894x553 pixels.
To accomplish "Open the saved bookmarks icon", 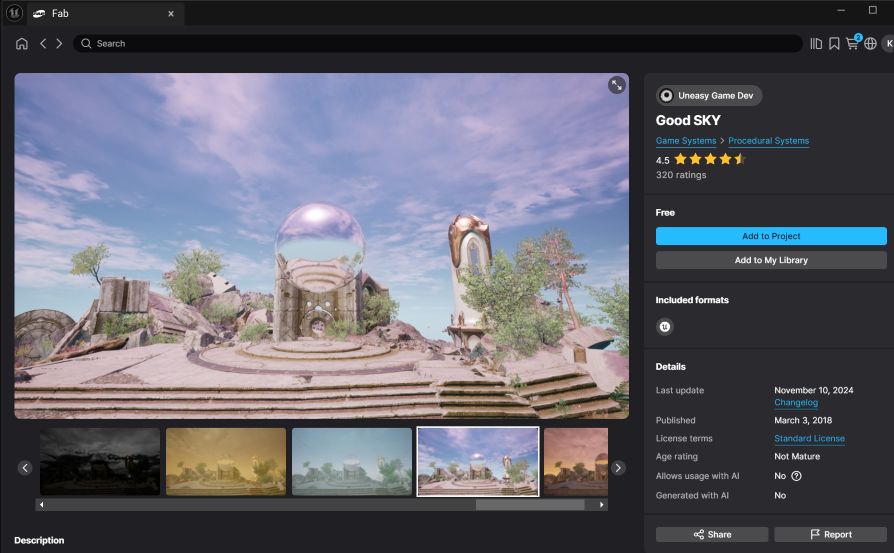I will 834,44.
